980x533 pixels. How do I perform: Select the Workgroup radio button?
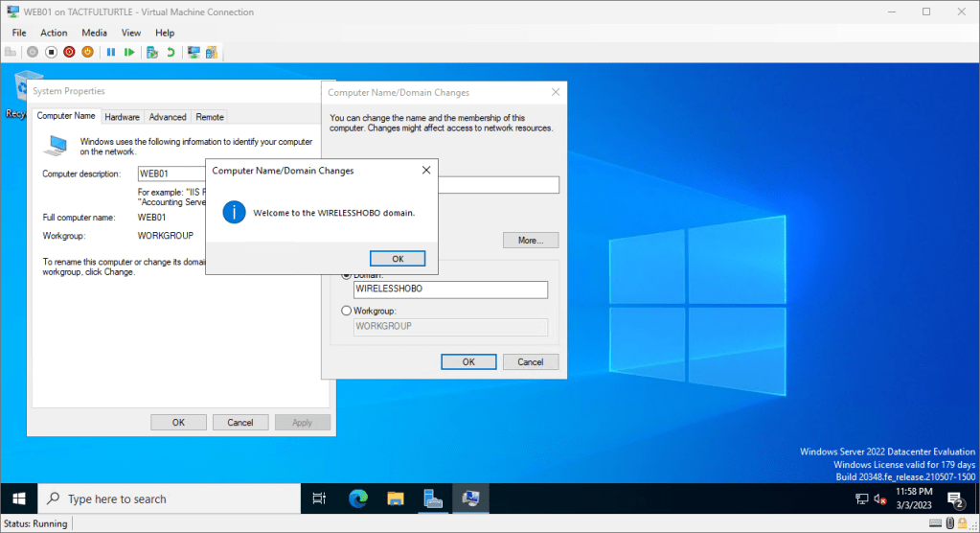click(347, 311)
